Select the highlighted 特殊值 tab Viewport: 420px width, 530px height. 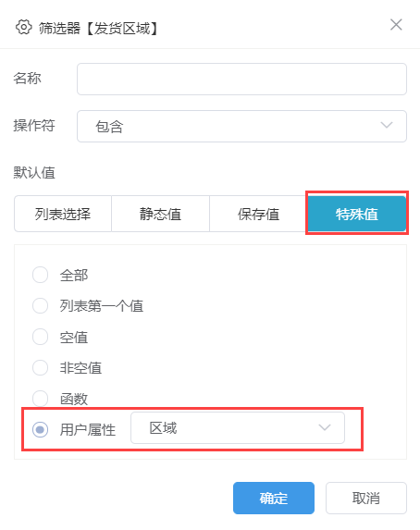point(357,214)
